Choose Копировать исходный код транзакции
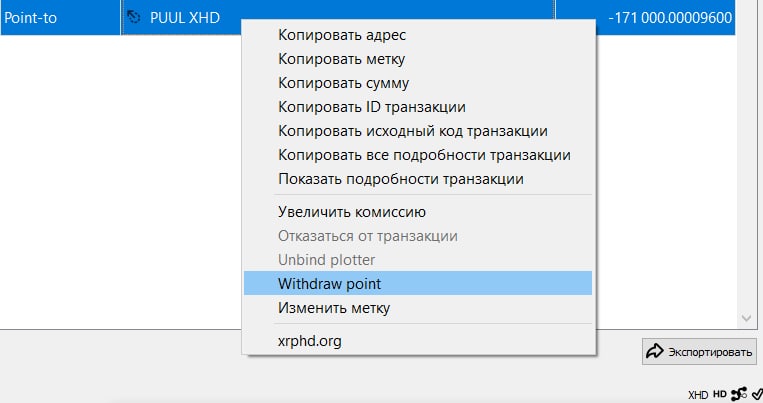 pos(412,131)
